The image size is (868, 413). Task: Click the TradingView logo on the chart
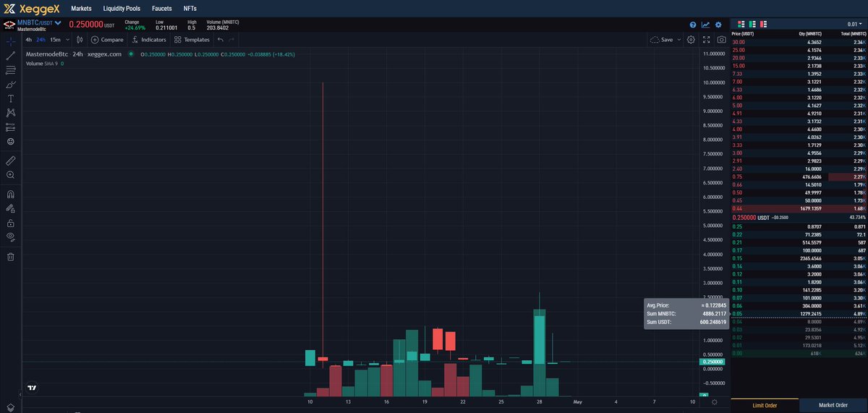point(32,388)
